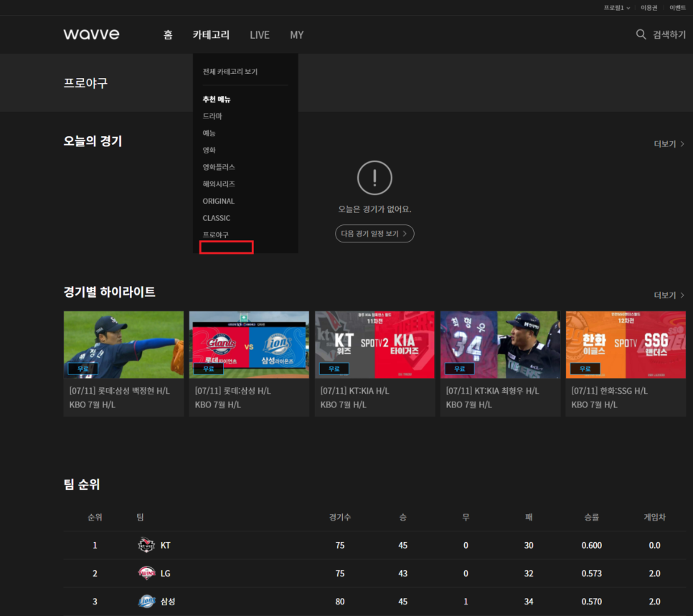This screenshot has height=616, width=693.
Task: Click team name 삼성 in rankings
Action: (x=167, y=602)
